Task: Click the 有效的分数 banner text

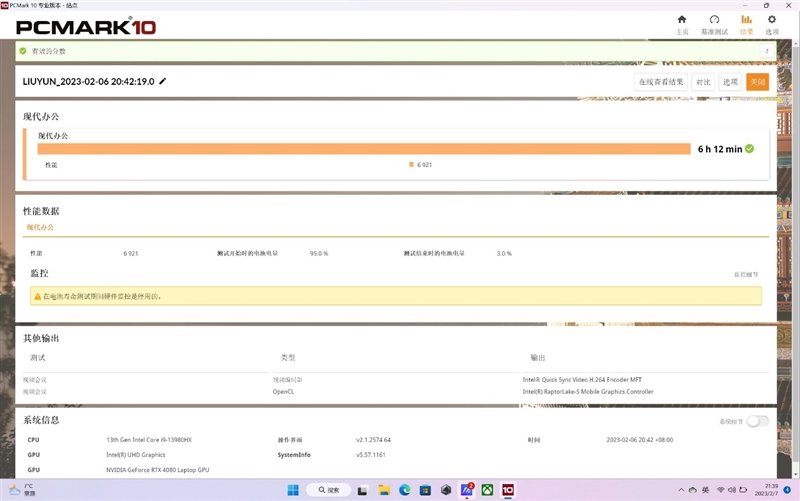Action: [x=48, y=51]
